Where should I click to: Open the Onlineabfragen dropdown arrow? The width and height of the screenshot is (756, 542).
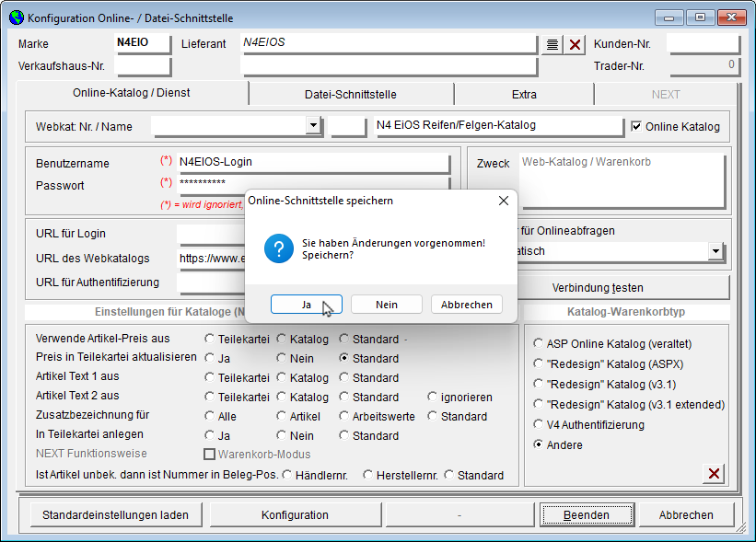coord(716,251)
